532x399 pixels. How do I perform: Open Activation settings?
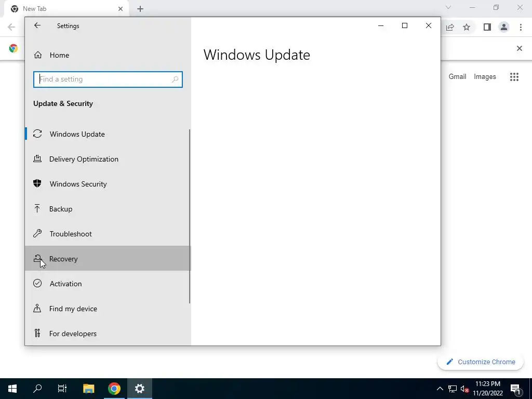tap(108, 284)
